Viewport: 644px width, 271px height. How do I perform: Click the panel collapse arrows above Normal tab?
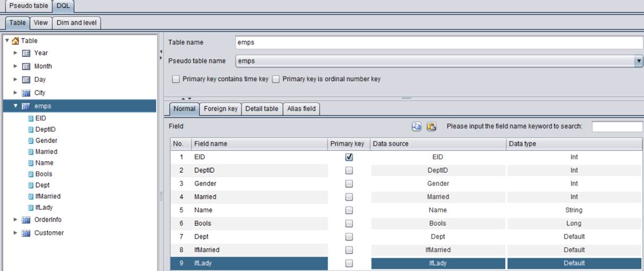(185, 98)
